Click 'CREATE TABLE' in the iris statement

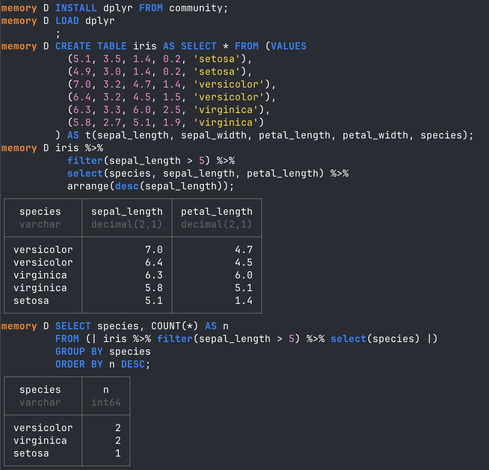[91, 46]
